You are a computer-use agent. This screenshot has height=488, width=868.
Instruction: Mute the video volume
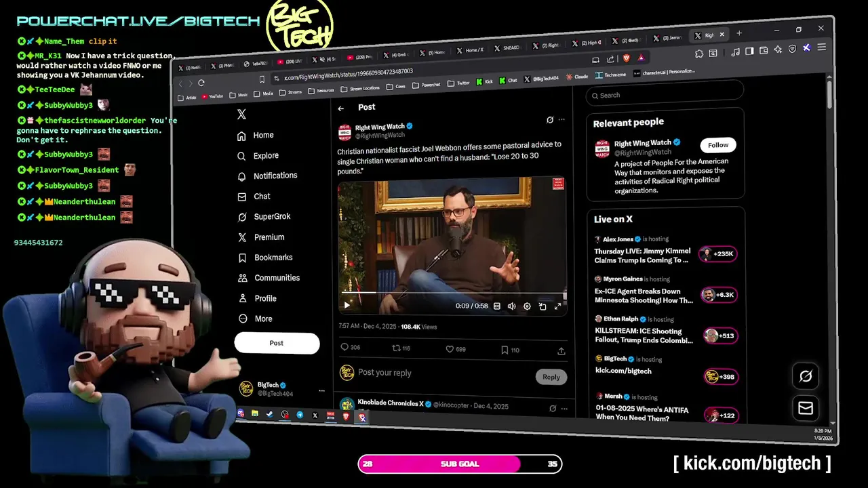pyautogui.click(x=512, y=306)
